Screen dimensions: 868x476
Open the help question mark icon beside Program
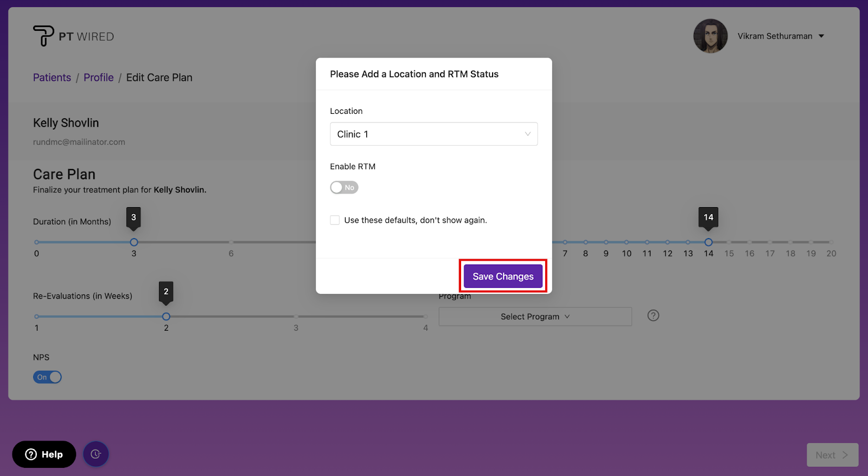[x=653, y=316]
